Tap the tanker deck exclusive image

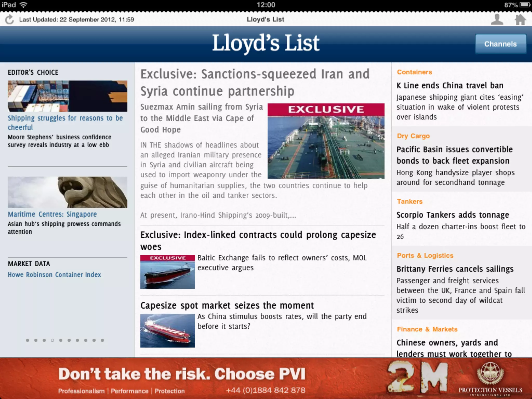click(x=326, y=141)
